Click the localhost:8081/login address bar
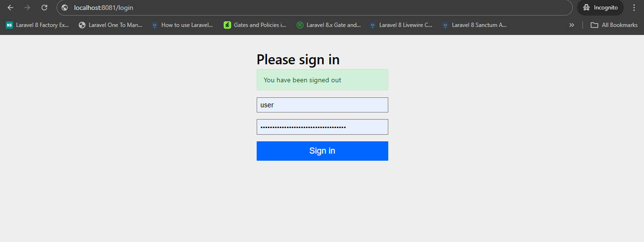 (x=315, y=8)
